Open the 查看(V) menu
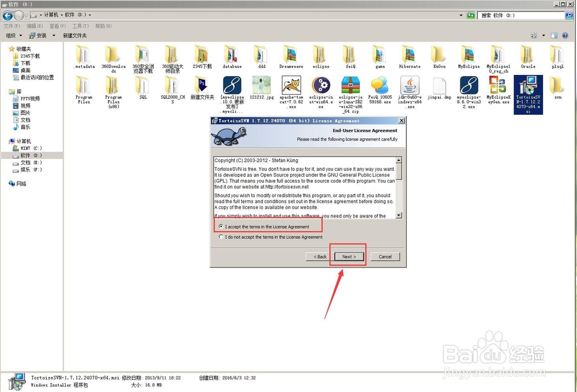This screenshot has height=392, width=577. (x=57, y=26)
